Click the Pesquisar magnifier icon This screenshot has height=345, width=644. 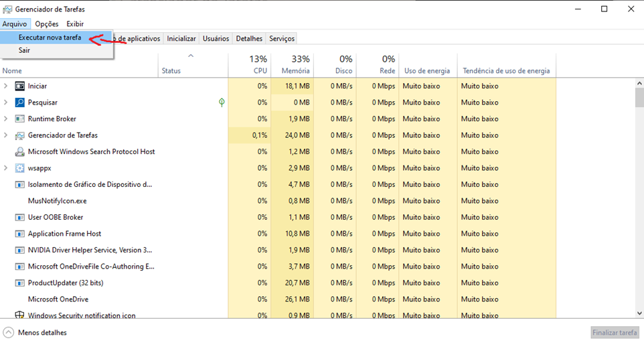point(19,102)
